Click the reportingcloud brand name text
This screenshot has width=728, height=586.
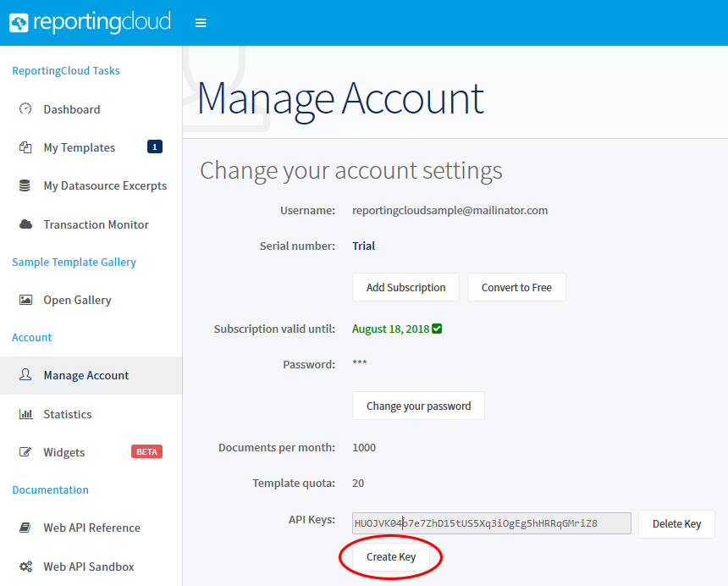click(x=102, y=22)
